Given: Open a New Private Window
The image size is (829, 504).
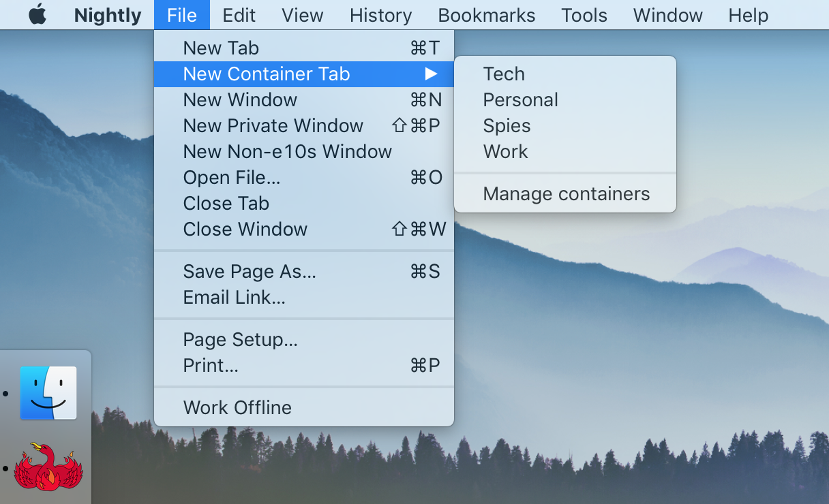Looking at the screenshot, I should (304, 125).
